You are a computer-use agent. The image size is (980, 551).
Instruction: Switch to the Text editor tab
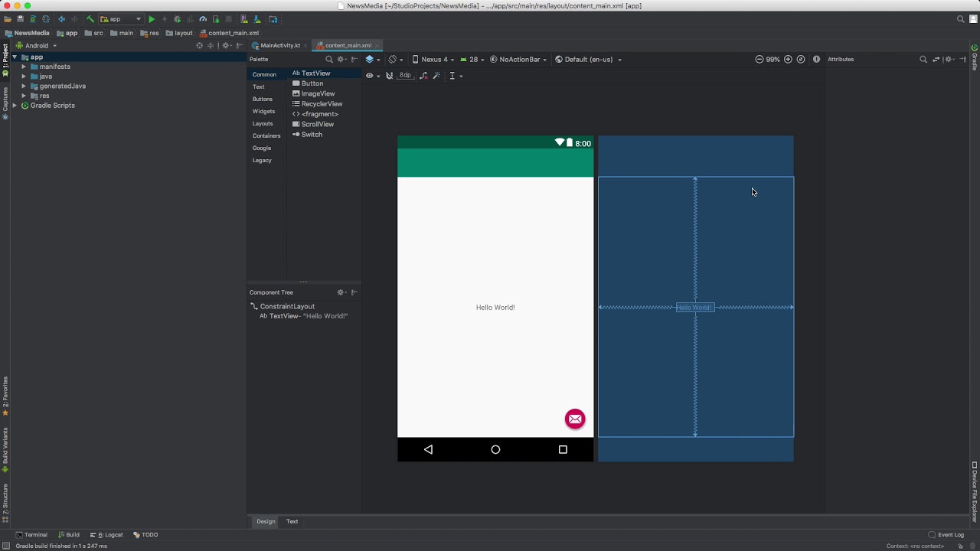click(292, 522)
